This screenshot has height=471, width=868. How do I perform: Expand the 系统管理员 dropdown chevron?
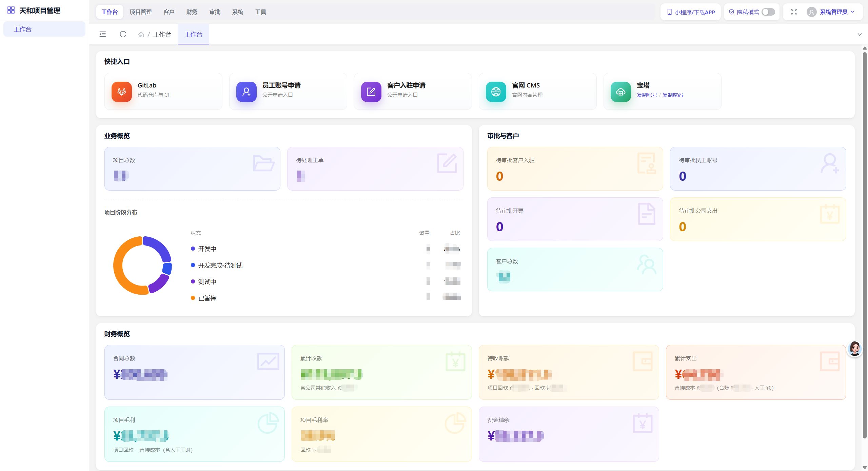[852, 12]
